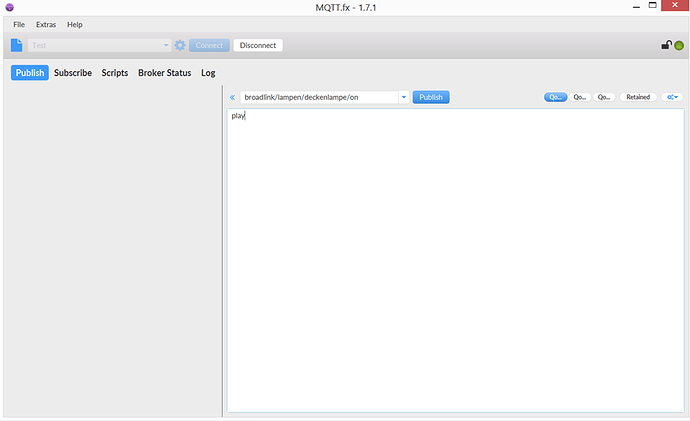Select the third QoS level toggle
This screenshot has height=421, width=690.
(x=604, y=97)
